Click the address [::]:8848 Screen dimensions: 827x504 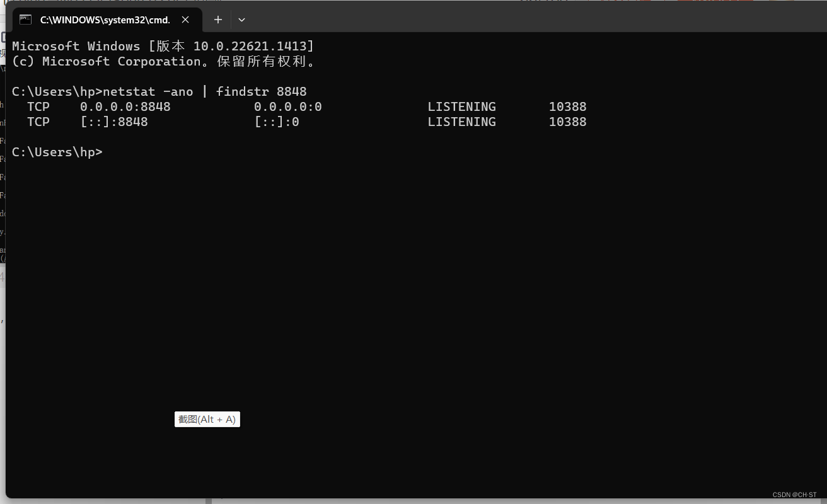coord(114,122)
